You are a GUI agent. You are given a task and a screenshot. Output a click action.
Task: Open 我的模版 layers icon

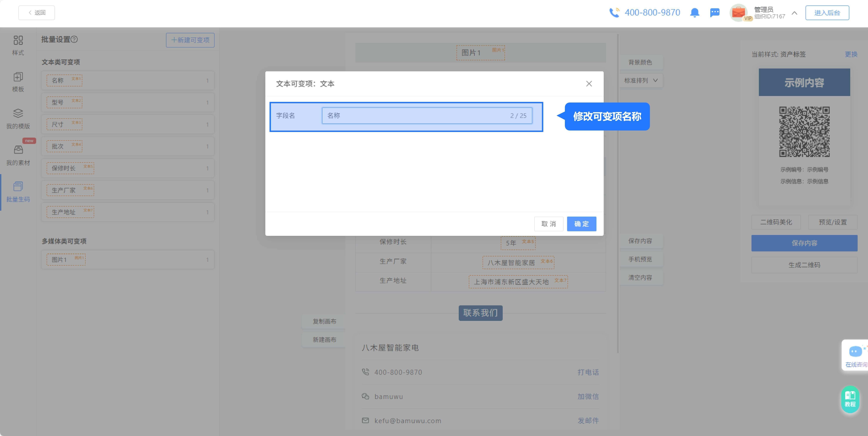point(18,113)
